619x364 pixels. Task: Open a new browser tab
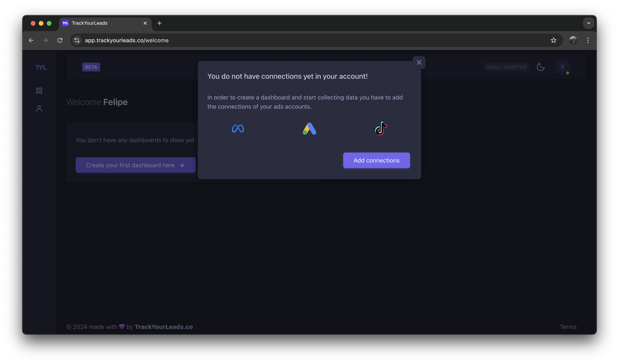tap(159, 23)
